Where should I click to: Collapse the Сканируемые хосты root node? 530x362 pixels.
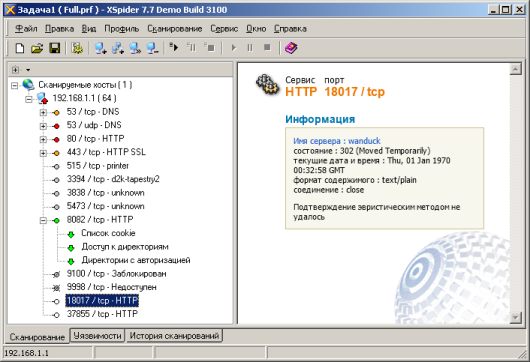(x=15, y=85)
